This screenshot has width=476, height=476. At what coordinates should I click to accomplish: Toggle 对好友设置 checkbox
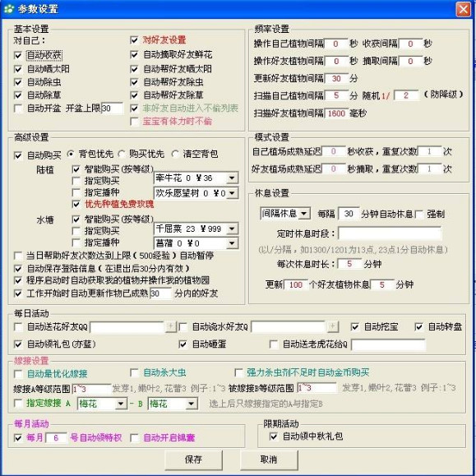coord(134,40)
